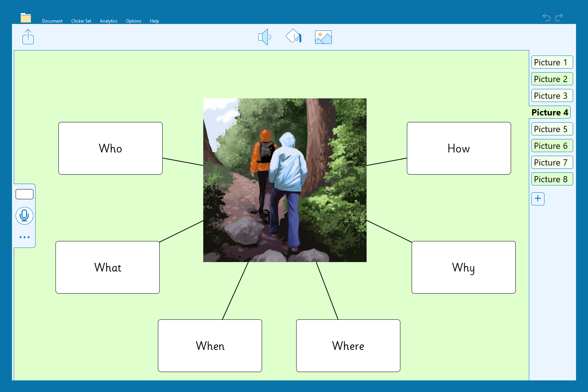Click the folder icon in the menu bar
This screenshot has height=392, width=588.
[x=26, y=18]
